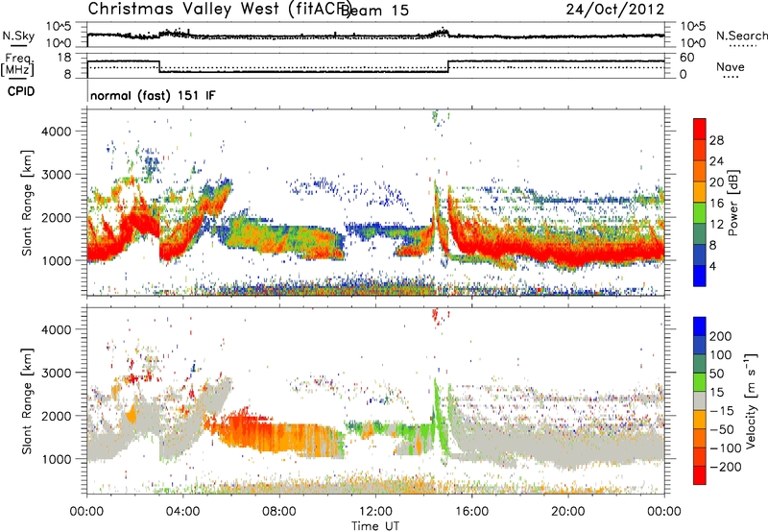
Task: Click the 'Christmas Valley West (fitACF)' plot title
Action: 220,10
